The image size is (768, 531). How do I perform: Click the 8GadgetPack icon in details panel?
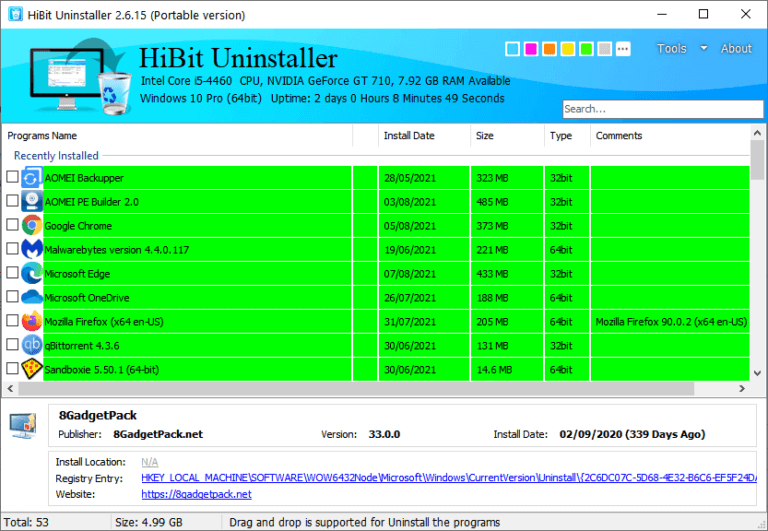pyautogui.click(x=23, y=426)
